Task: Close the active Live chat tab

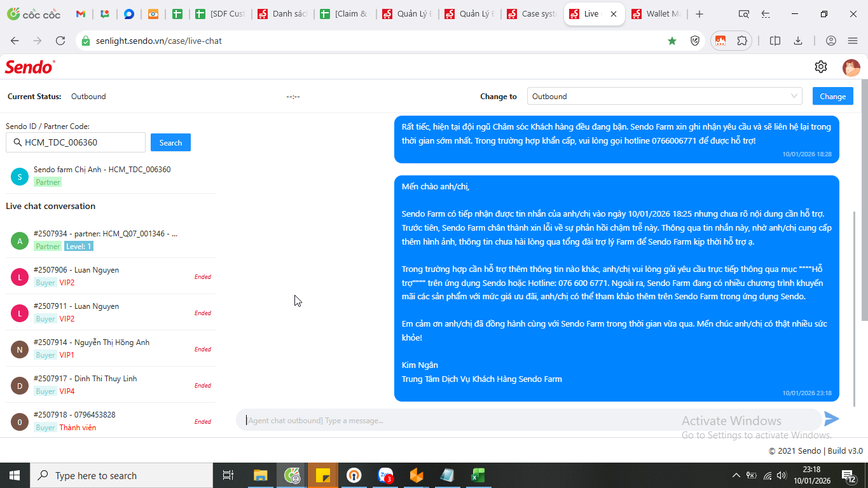Action: click(614, 14)
